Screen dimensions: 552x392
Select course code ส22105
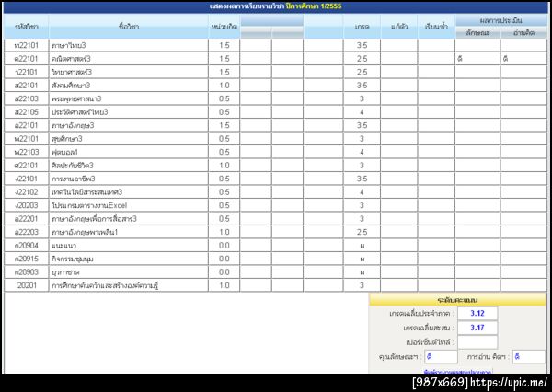click(x=27, y=112)
